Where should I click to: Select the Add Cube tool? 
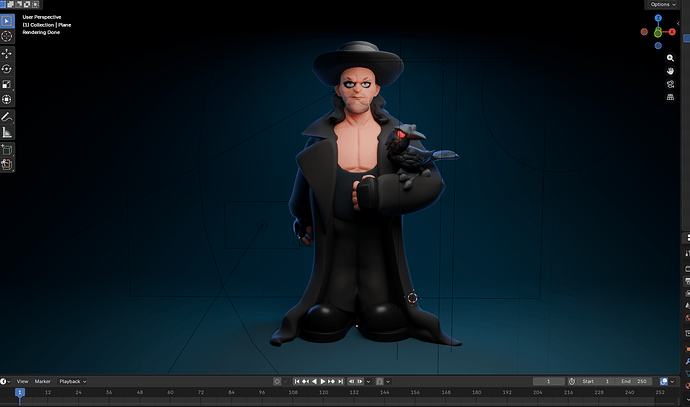tap(7, 150)
